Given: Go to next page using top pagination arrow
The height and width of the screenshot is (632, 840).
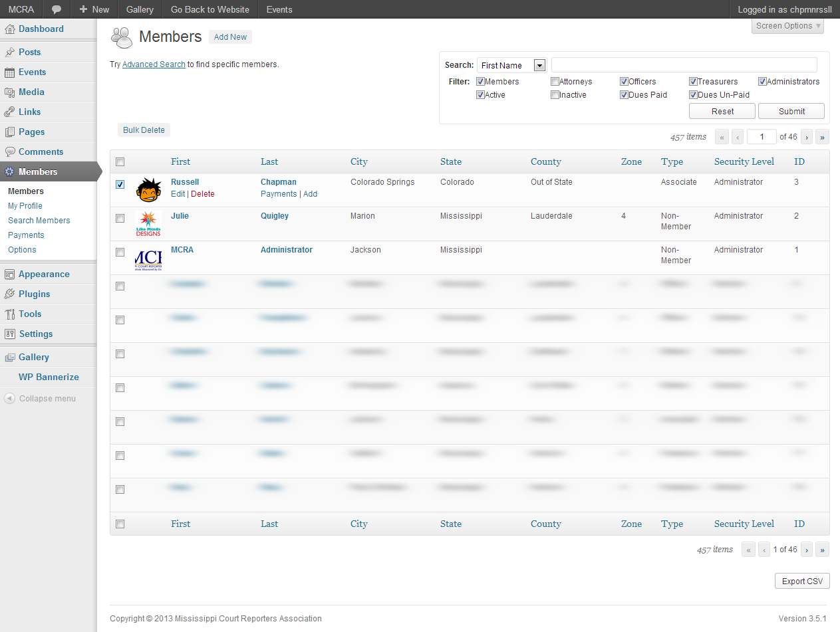Looking at the screenshot, I should click(807, 138).
